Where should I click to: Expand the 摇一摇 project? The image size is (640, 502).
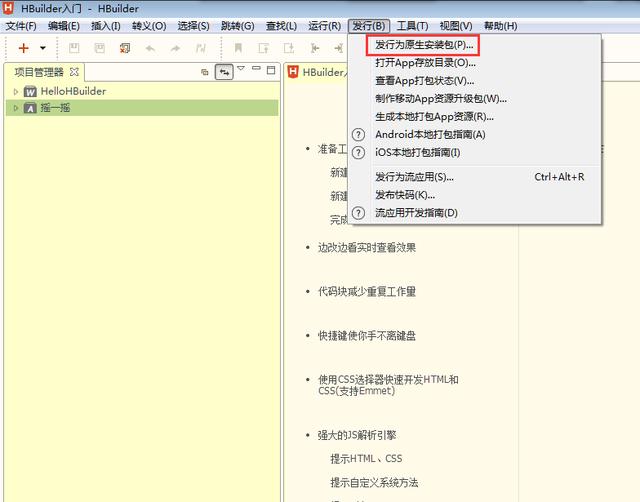pyautogui.click(x=16, y=108)
